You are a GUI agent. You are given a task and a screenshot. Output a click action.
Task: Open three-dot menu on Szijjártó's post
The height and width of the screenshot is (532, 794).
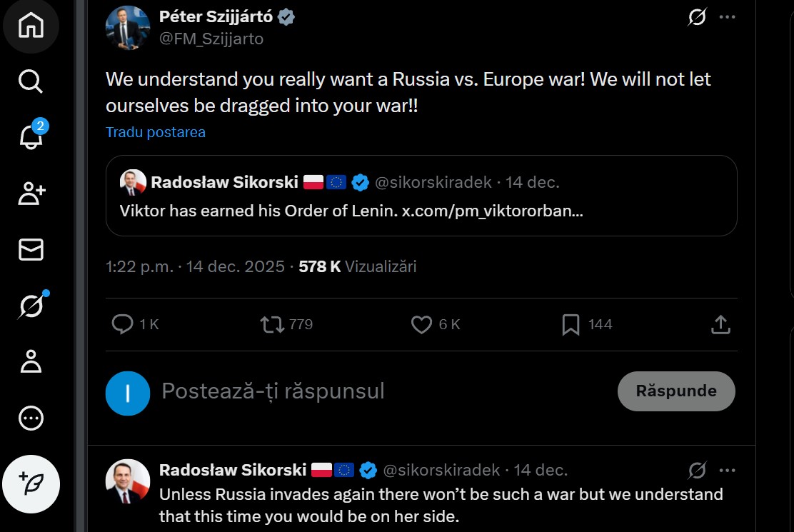point(727,17)
